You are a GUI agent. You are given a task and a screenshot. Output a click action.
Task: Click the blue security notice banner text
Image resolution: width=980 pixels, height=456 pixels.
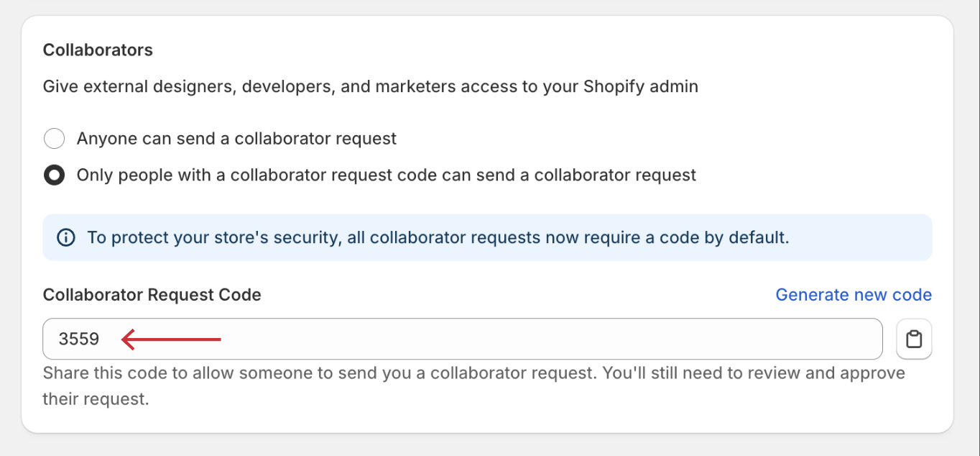pyautogui.click(x=438, y=237)
